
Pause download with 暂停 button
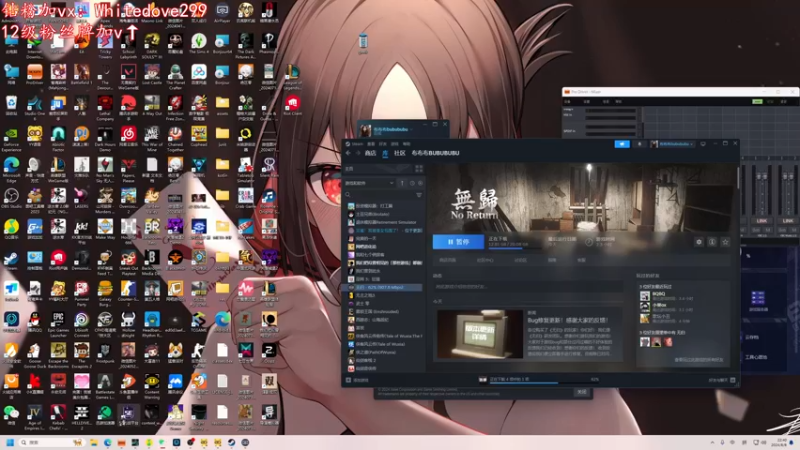click(x=458, y=242)
